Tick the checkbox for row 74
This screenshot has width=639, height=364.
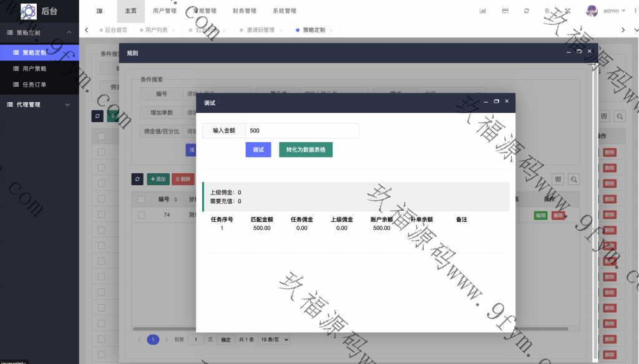click(142, 214)
